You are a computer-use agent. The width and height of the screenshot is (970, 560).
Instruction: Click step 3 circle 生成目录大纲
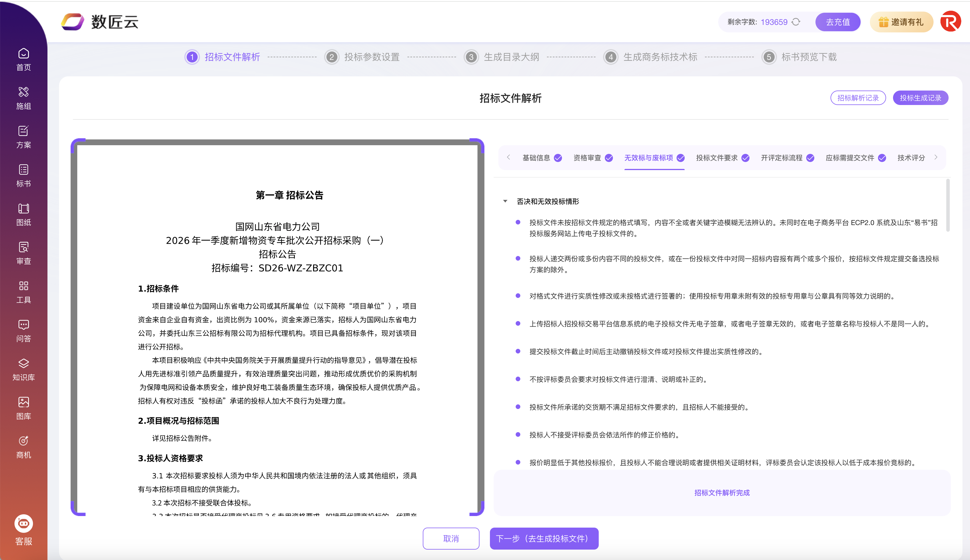(471, 57)
